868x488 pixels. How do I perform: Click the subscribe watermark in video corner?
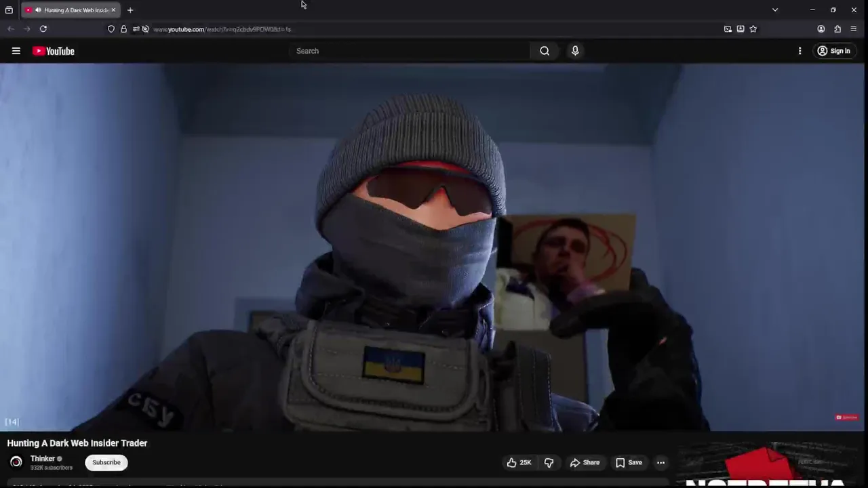pyautogui.click(x=846, y=418)
